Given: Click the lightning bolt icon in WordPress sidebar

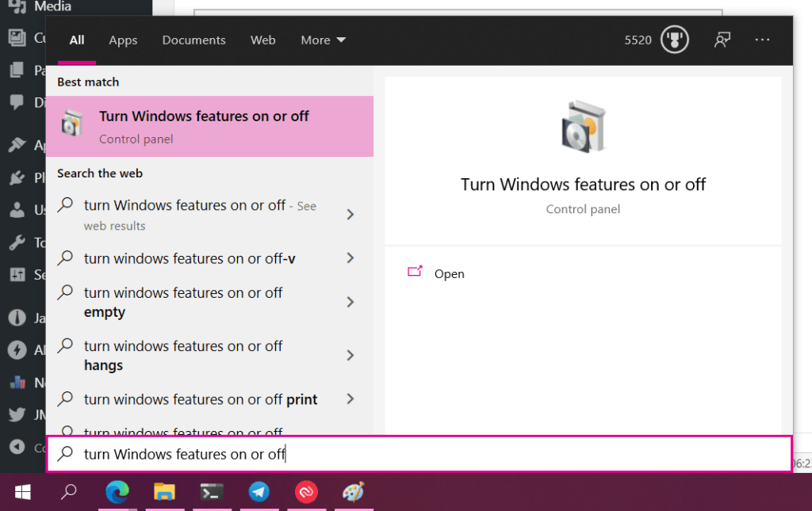Looking at the screenshot, I should 17,350.
